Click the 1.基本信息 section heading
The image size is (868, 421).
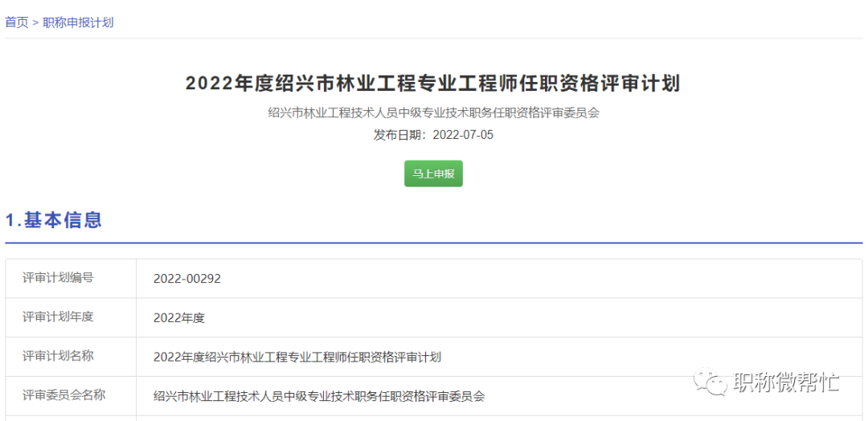[x=54, y=219]
